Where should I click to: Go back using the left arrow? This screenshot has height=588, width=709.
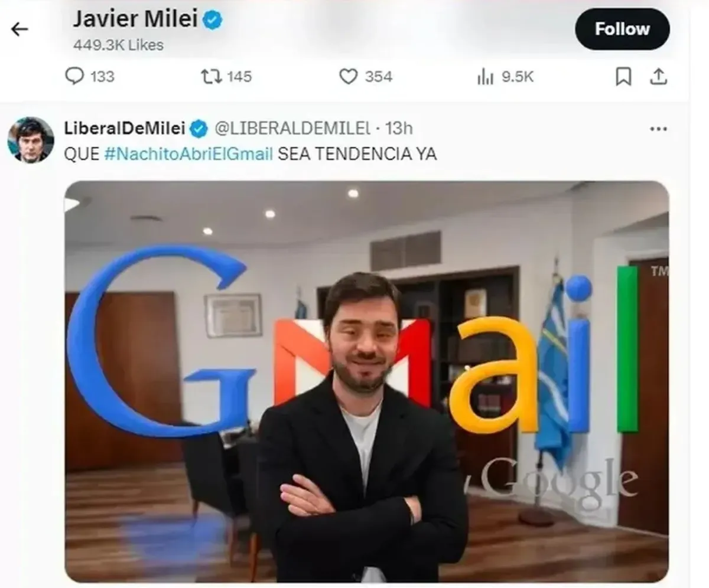tap(19, 30)
